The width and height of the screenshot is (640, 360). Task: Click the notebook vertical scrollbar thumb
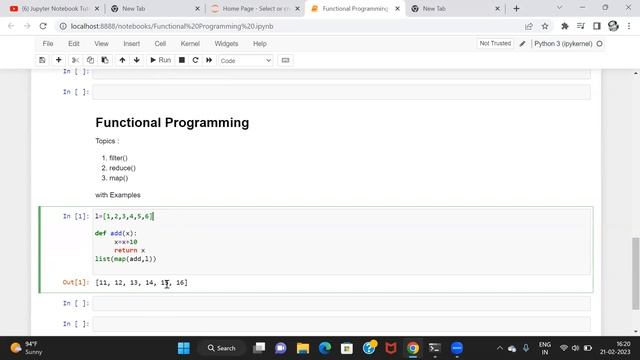pos(636,273)
